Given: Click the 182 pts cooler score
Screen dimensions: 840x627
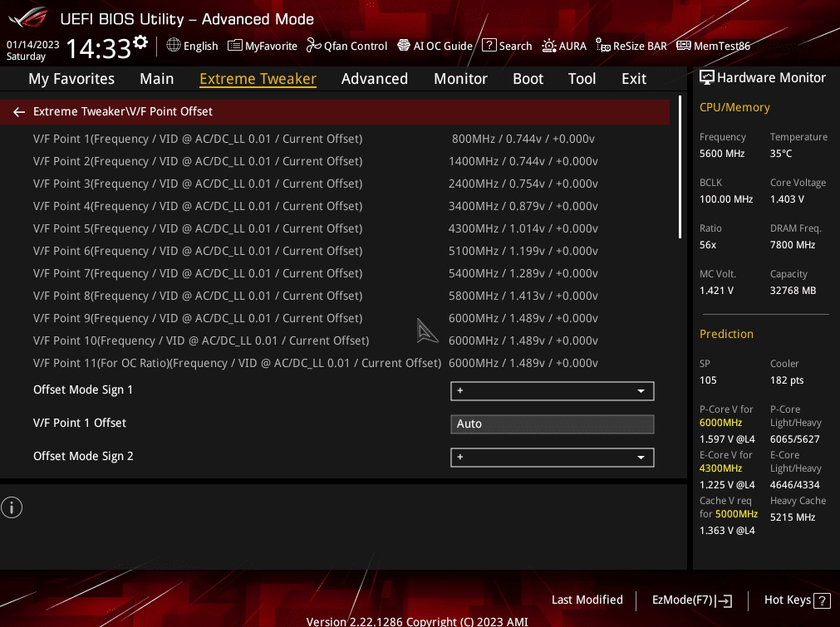Looking at the screenshot, I should coord(787,380).
